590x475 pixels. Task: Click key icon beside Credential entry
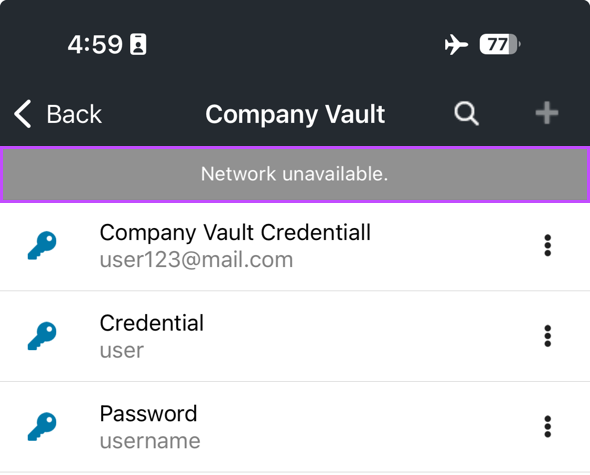point(42,336)
